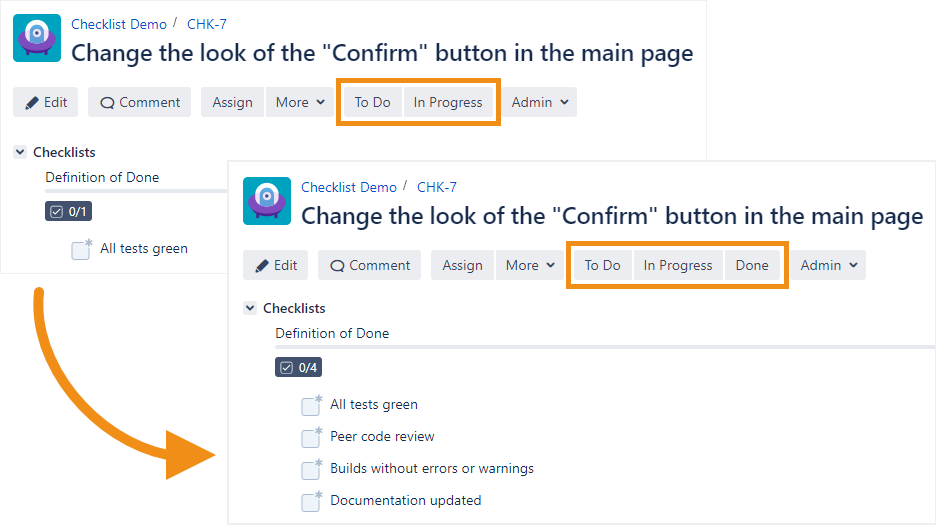Screen dimensions: 936x525
Task: Click the Comment bubble button in the 0/4 checklist panel
Action: click(369, 265)
